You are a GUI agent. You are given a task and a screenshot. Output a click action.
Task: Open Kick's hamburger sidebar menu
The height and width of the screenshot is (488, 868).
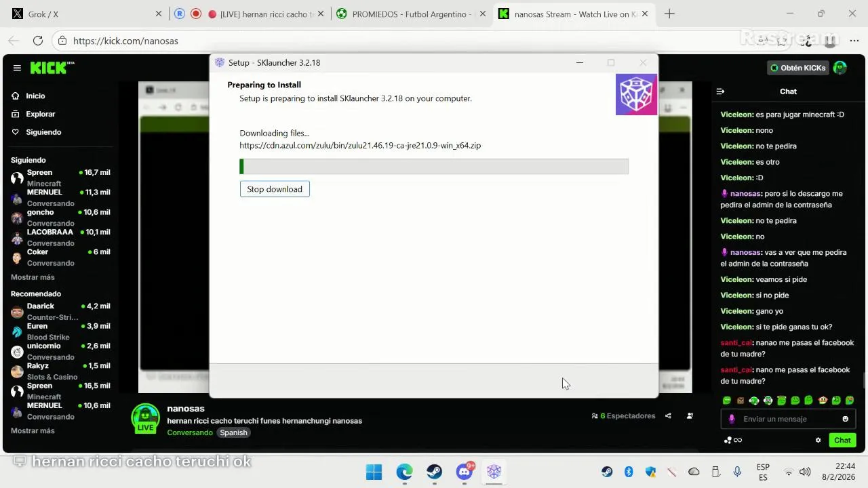point(17,68)
